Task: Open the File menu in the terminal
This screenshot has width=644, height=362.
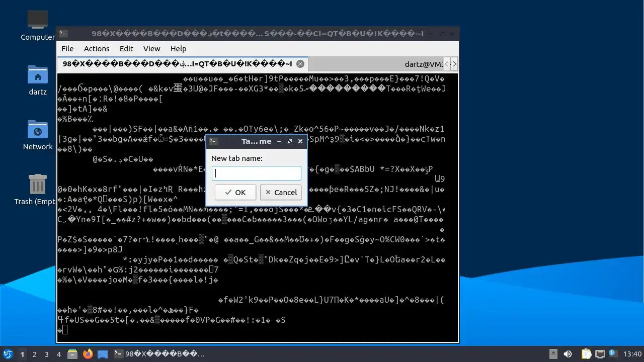Action: point(67,49)
